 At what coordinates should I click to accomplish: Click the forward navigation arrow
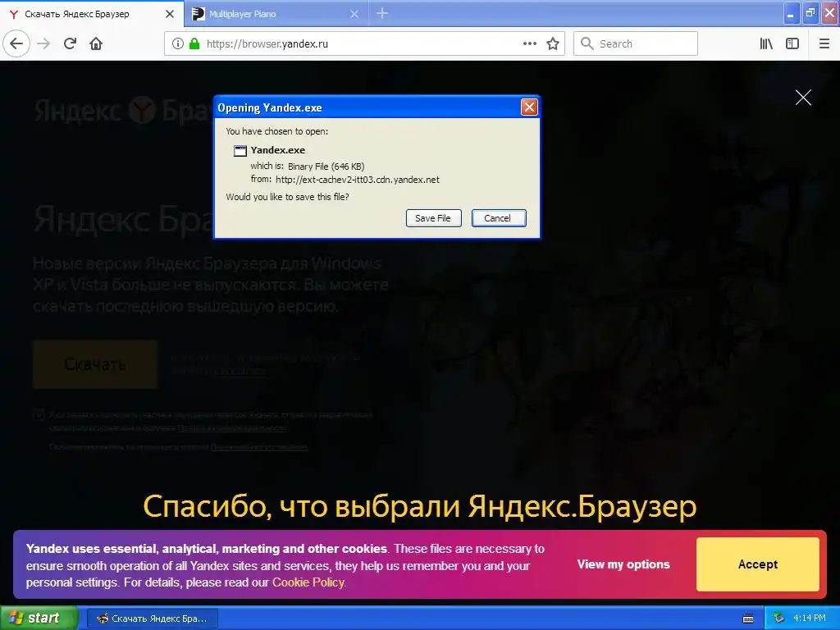pos(43,43)
